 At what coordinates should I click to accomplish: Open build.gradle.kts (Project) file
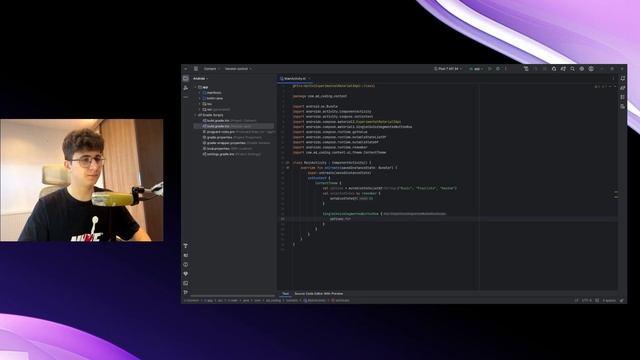pyautogui.click(x=230, y=121)
